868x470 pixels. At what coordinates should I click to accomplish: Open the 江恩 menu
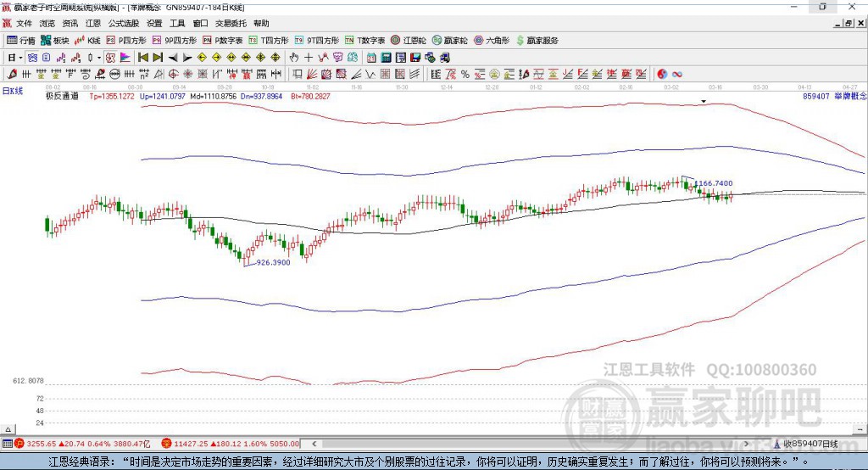tap(93, 23)
